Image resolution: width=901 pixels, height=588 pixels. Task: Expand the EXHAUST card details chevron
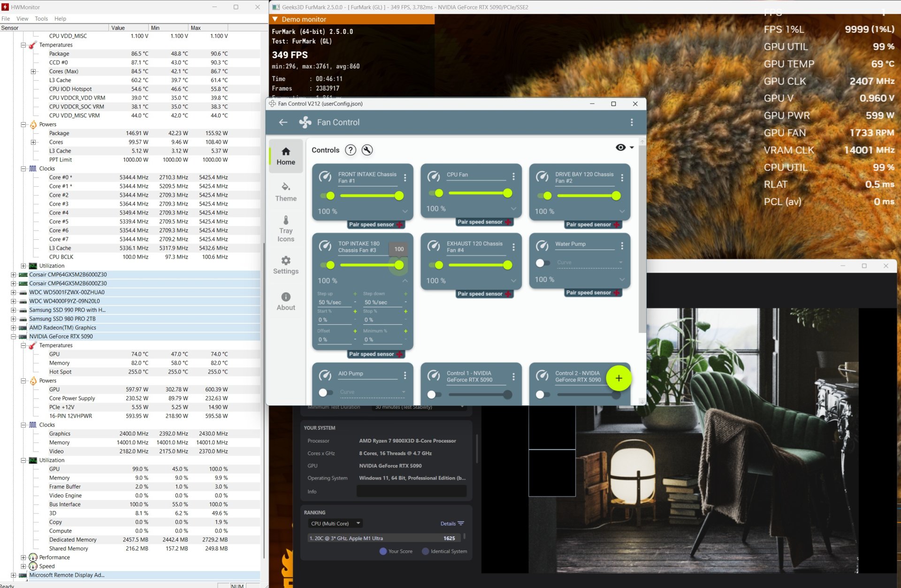point(513,281)
